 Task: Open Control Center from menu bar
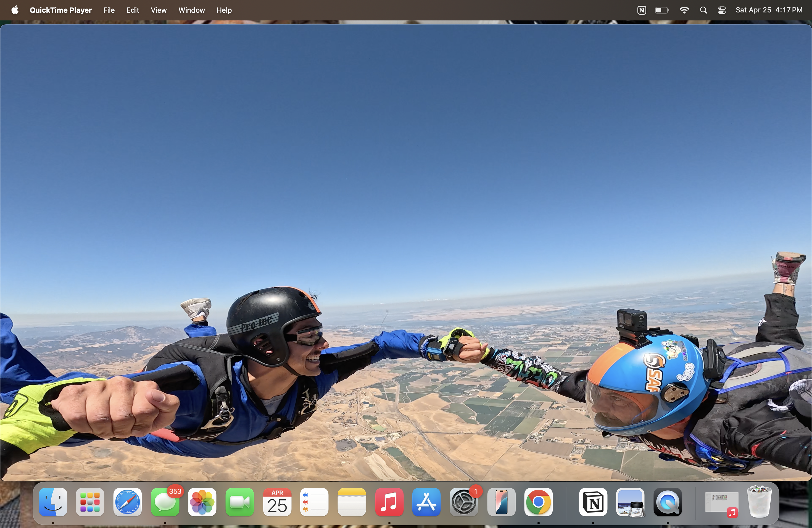(x=722, y=10)
